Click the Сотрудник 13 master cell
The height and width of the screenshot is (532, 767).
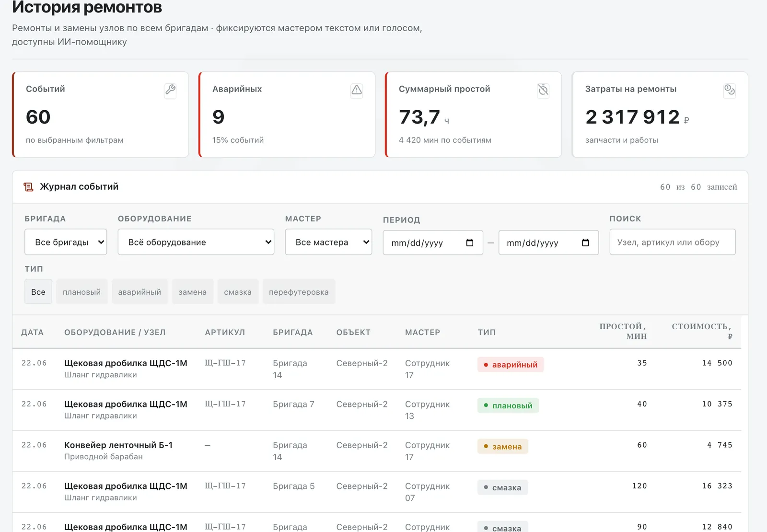click(427, 410)
